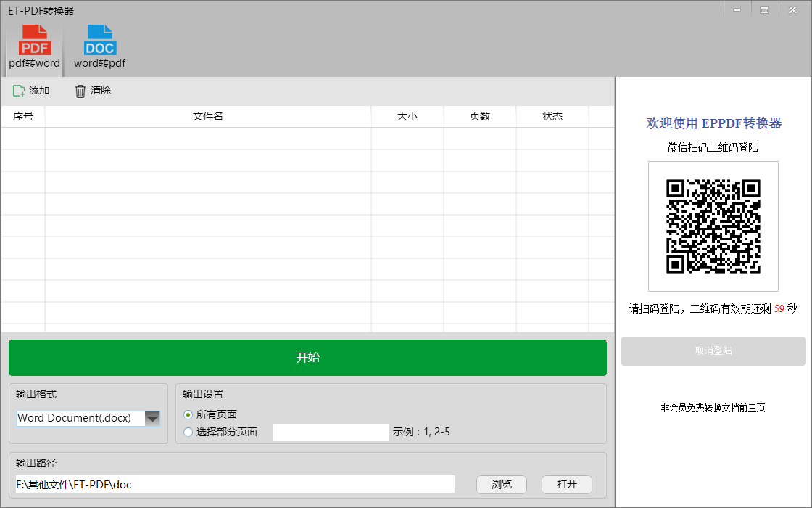Screen dimensions: 812x508
Task: Switch to word转pdf conversion mode
Action: tap(99, 41)
